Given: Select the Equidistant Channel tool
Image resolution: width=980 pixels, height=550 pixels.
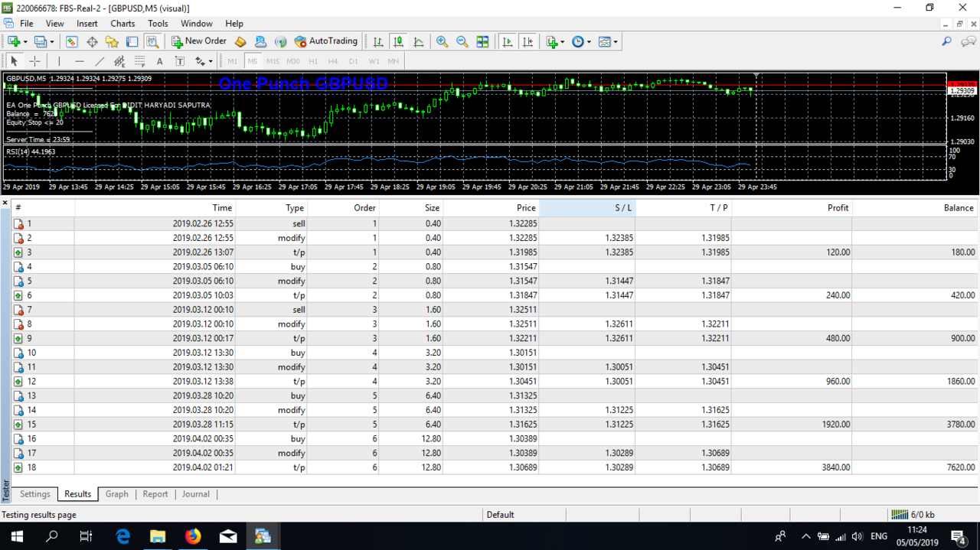Looking at the screenshot, I should [x=119, y=61].
